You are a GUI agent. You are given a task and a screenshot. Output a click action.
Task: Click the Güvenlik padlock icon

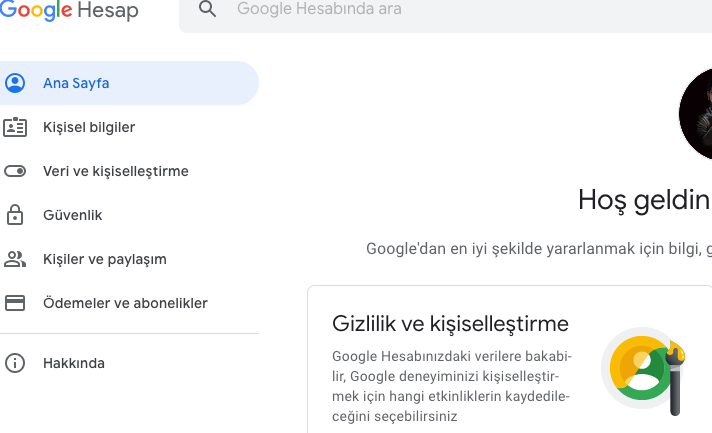click(x=15, y=215)
